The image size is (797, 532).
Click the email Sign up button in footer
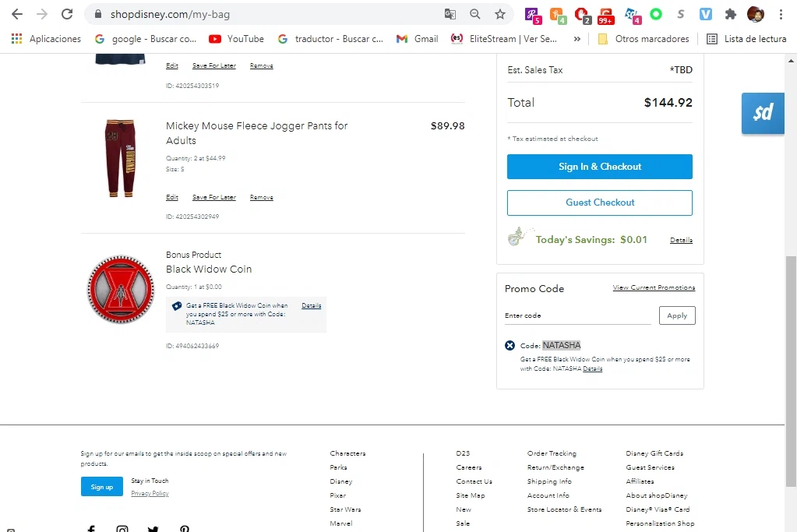tap(101, 487)
